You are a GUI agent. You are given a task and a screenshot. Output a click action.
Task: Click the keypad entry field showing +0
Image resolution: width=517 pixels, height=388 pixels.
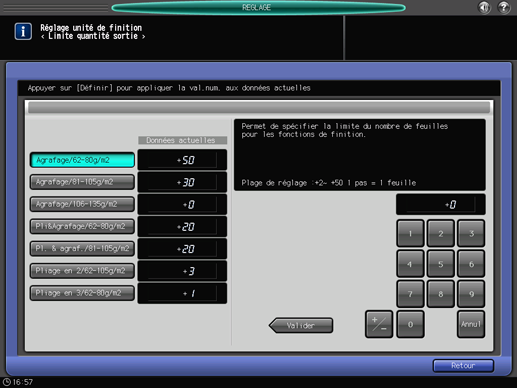click(441, 204)
